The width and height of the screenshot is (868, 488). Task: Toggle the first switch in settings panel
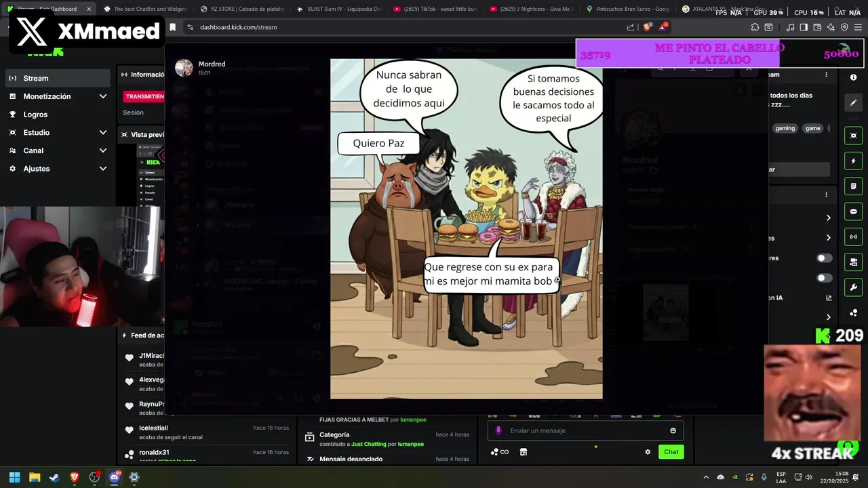point(825,258)
